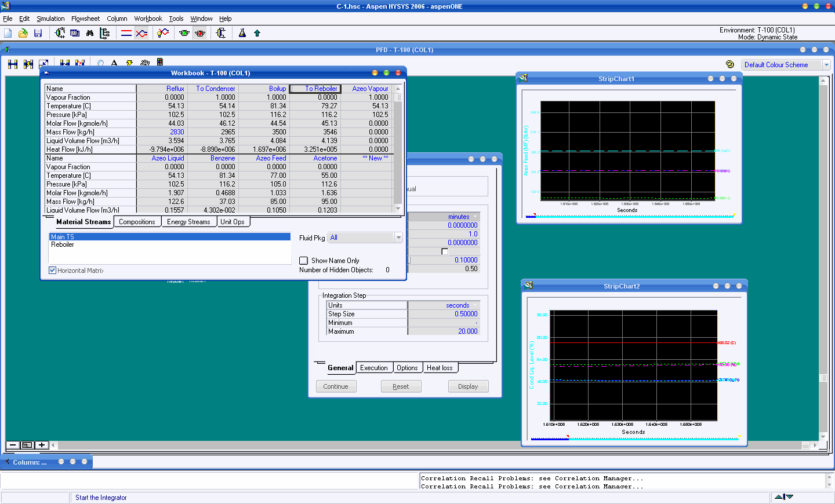Click the Continue button in Integrator

[x=336, y=386]
